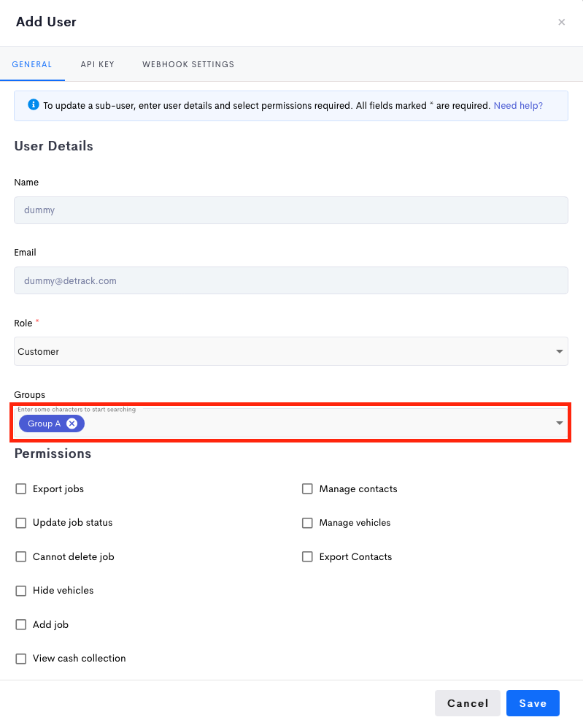Click the blue info icon in banner

coord(34,104)
